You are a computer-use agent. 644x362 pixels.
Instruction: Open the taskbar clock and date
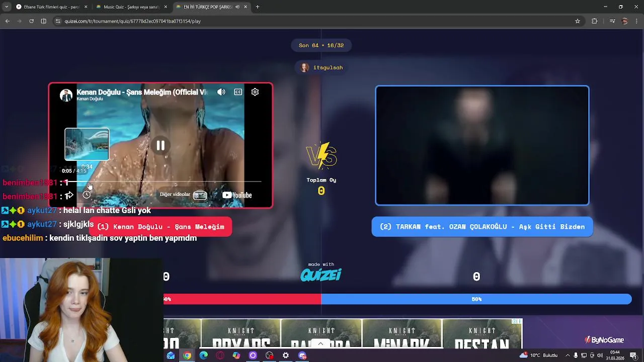pyautogui.click(x=615, y=355)
